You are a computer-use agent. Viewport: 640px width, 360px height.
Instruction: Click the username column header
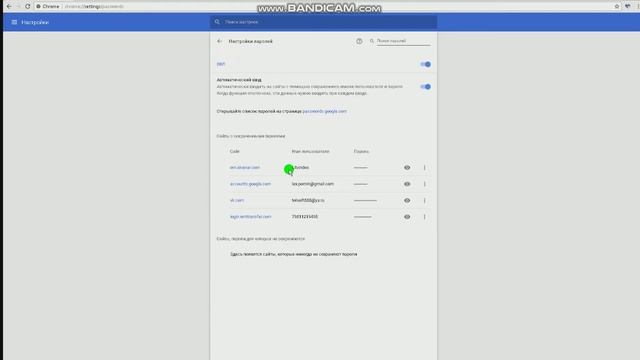pos(310,151)
